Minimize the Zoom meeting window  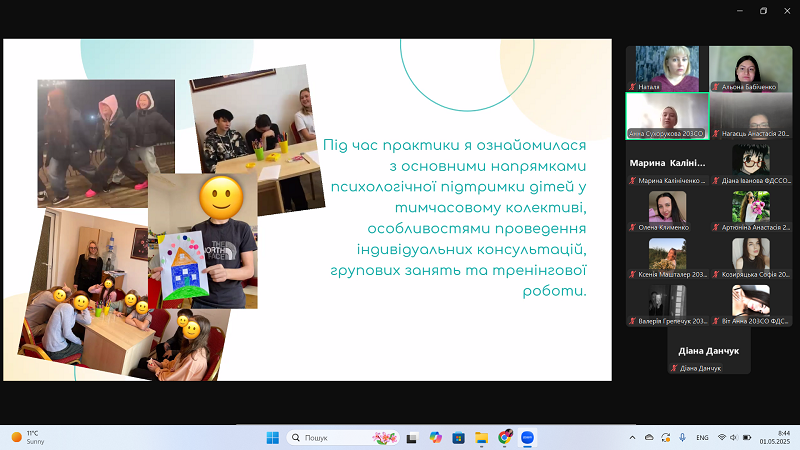coord(740,11)
